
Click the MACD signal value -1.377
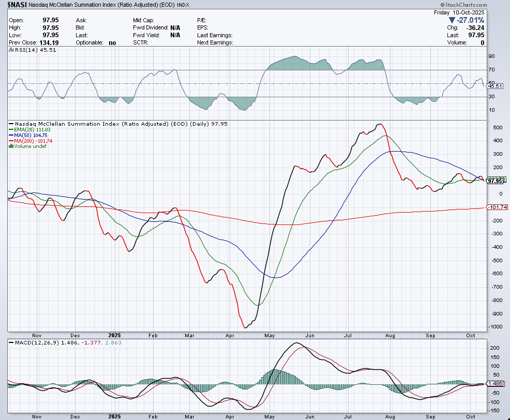point(92,342)
